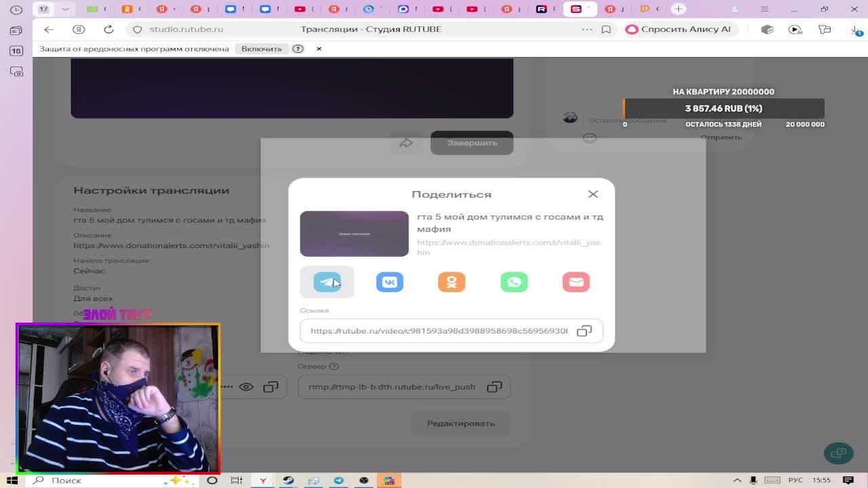This screenshot has height=488, width=868.
Task: Switch to the active RUTUBE studio tab
Action: pyautogui.click(x=580, y=9)
